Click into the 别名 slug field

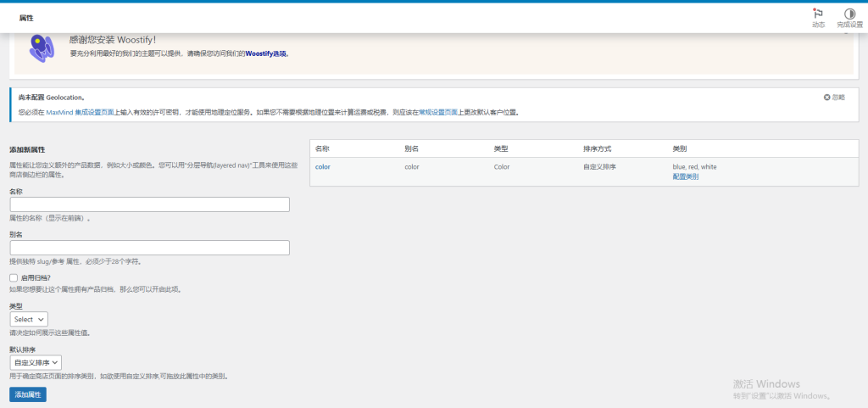149,248
